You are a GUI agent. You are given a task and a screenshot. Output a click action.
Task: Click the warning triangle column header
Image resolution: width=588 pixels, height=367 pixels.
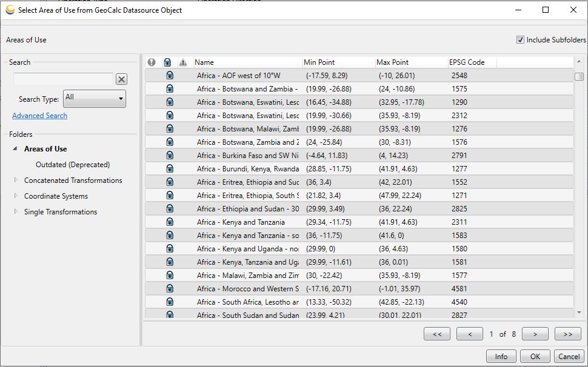tap(183, 62)
